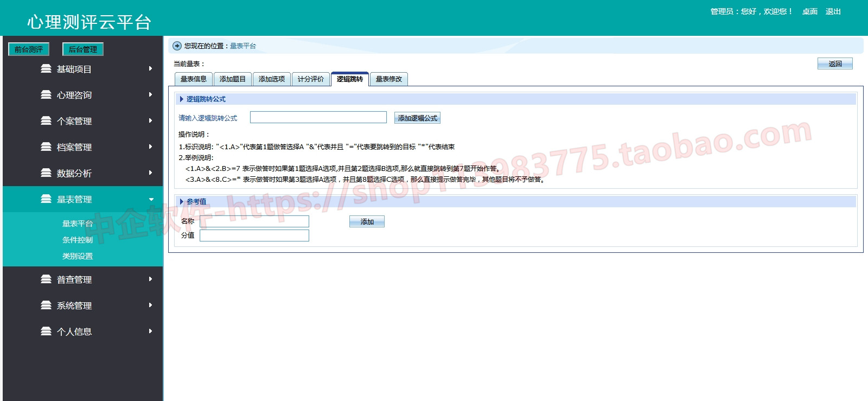Click the stack icon beside 基础项目
The width and height of the screenshot is (868, 401).
(46, 69)
